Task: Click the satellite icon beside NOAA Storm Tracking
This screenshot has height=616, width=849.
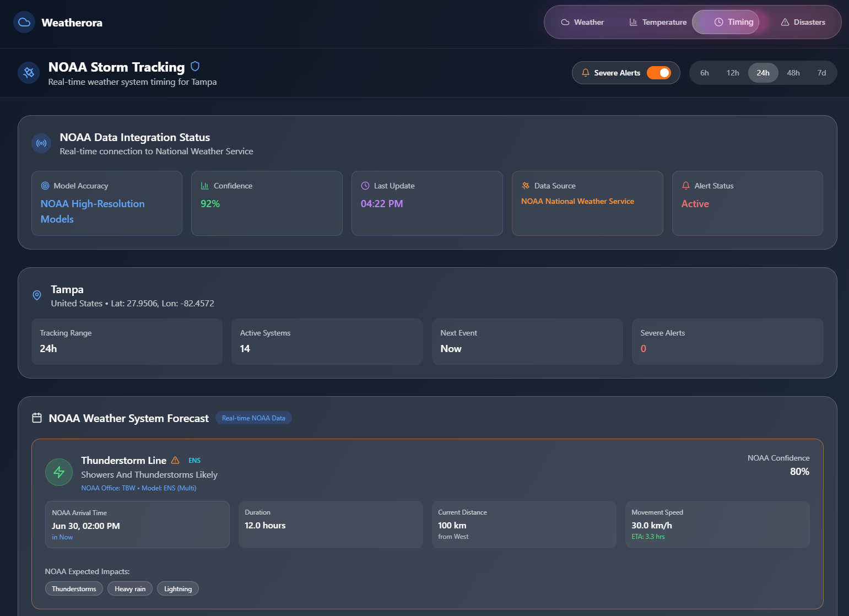Action: 29,73
